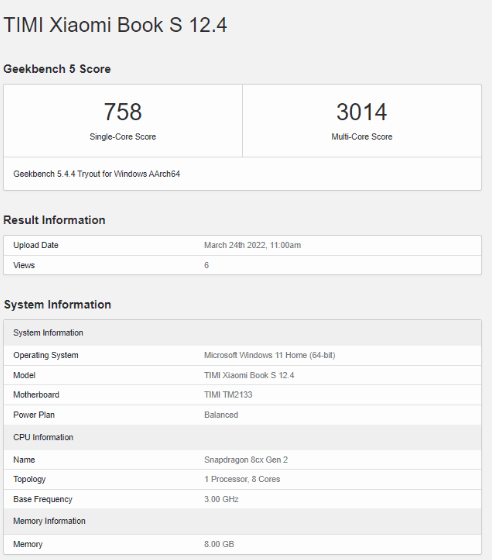Click the System Information table header row
The height and width of the screenshot is (560, 492).
coord(242,332)
